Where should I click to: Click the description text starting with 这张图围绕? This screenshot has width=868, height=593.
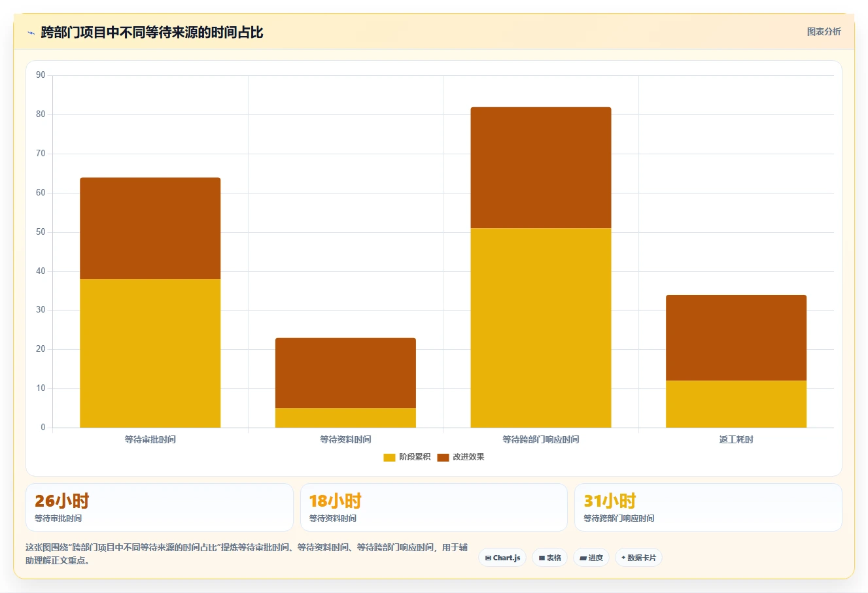click(247, 554)
